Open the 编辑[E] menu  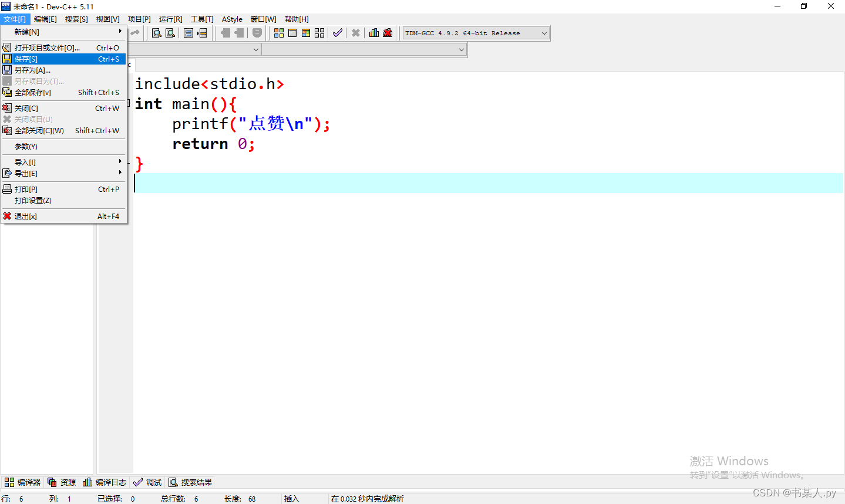coord(46,19)
